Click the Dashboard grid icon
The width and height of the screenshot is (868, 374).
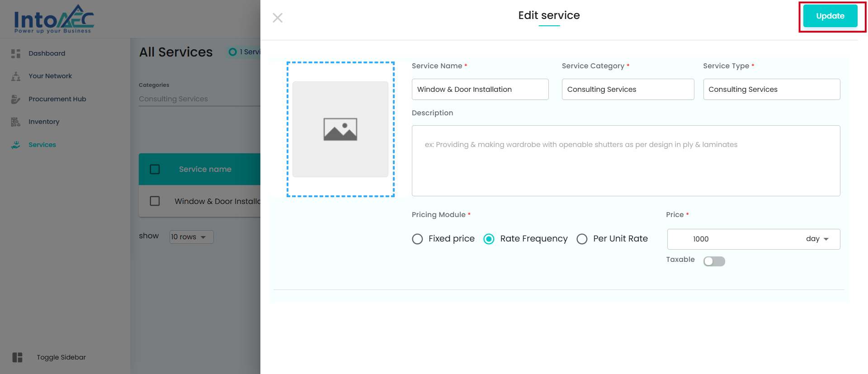click(16, 53)
